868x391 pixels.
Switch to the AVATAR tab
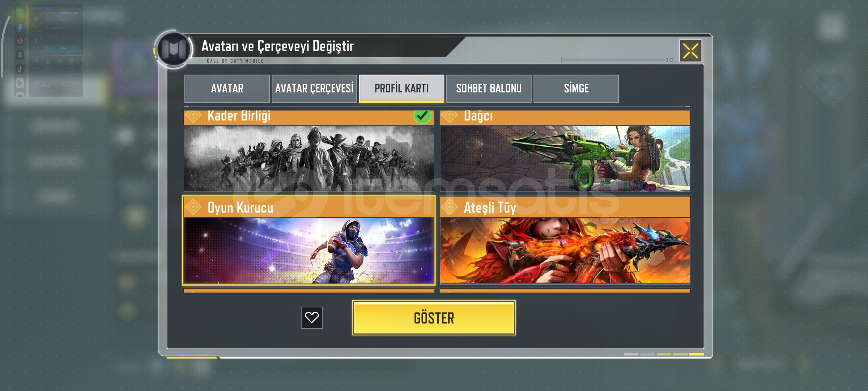coord(227,89)
